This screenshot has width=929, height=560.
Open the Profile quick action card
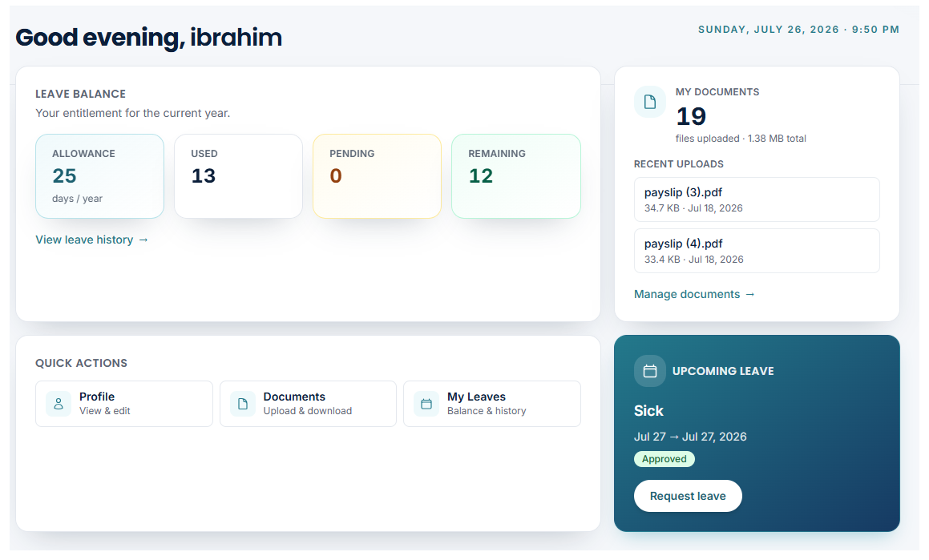coord(123,404)
